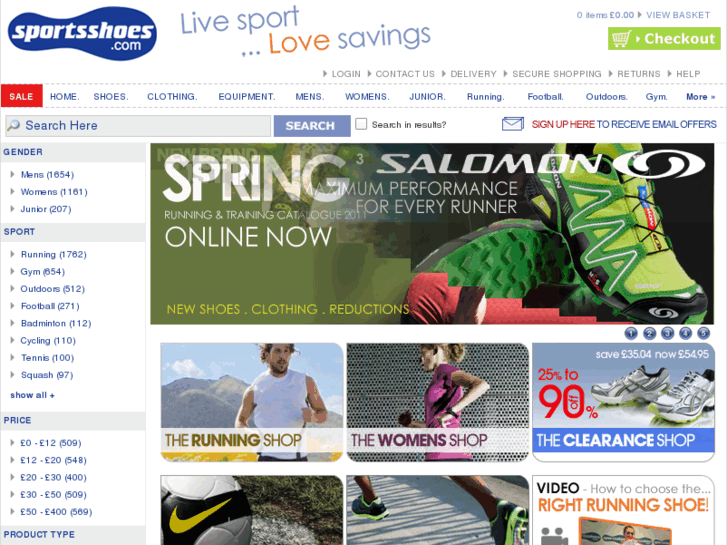Click the sportsshoes.com logo
The height and width of the screenshot is (545, 727).
pos(82,33)
